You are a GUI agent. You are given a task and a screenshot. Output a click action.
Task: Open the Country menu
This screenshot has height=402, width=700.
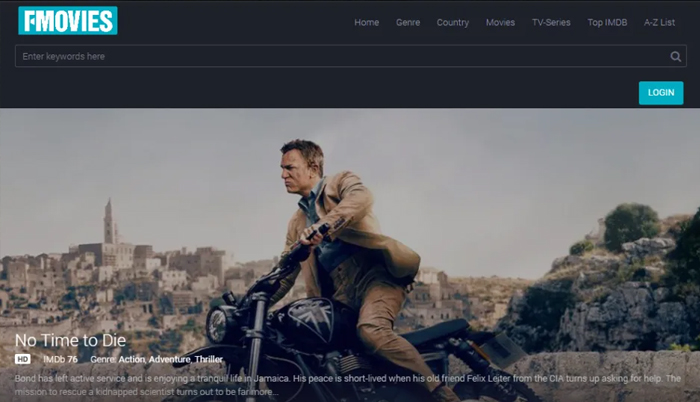pyautogui.click(x=453, y=22)
